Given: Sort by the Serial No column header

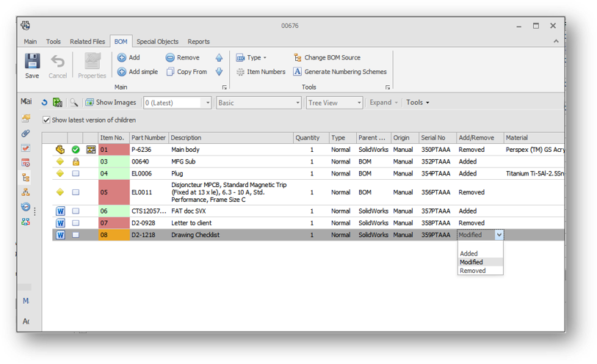Looking at the screenshot, I should (437, 138).
